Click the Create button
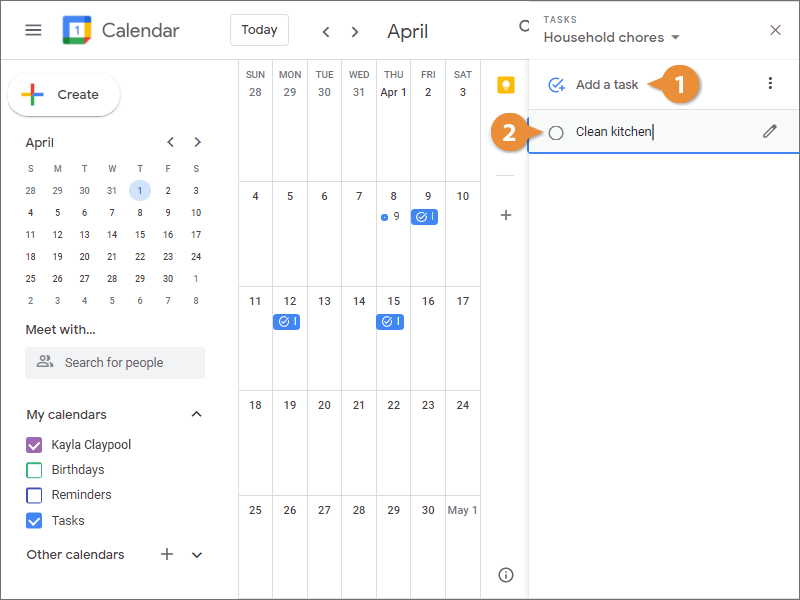The image size is (800, 600). 64,95
